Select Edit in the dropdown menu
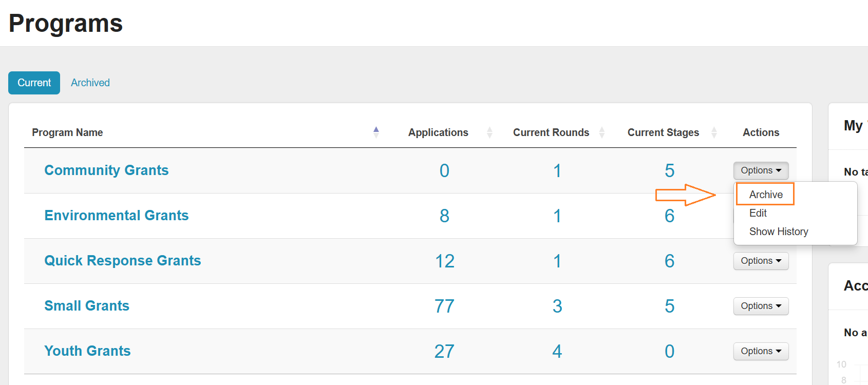The height and width of the screenshot is (385, 868). (758, 213)
